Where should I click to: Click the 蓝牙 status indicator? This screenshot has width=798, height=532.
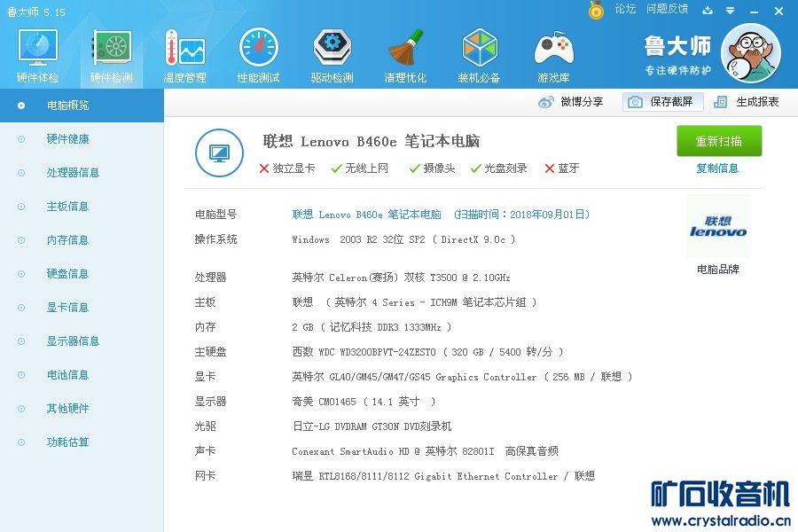click(562, 168)
